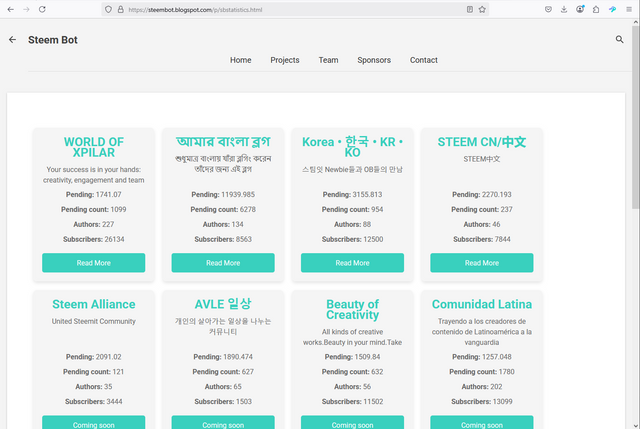The height and width of the screenshot is (429, 640).
Task: Click Coming soon under Steem Alliance
Action: point(93,422)
